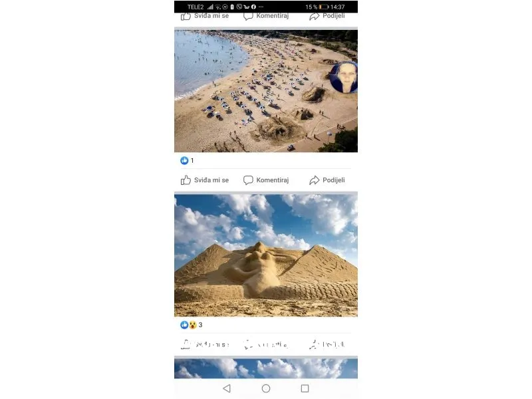Screen dimensions: 532x399
Task: Tap the Android recent apps square
Action: coord(305,388)
